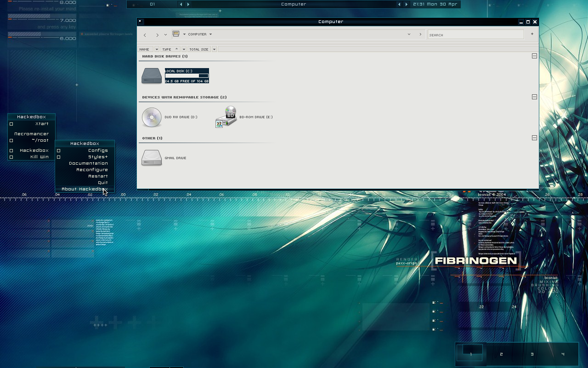Click the Devices with Removable Storage (2) heading
This screenshot has width=588, height=368.
click(184, 97)
